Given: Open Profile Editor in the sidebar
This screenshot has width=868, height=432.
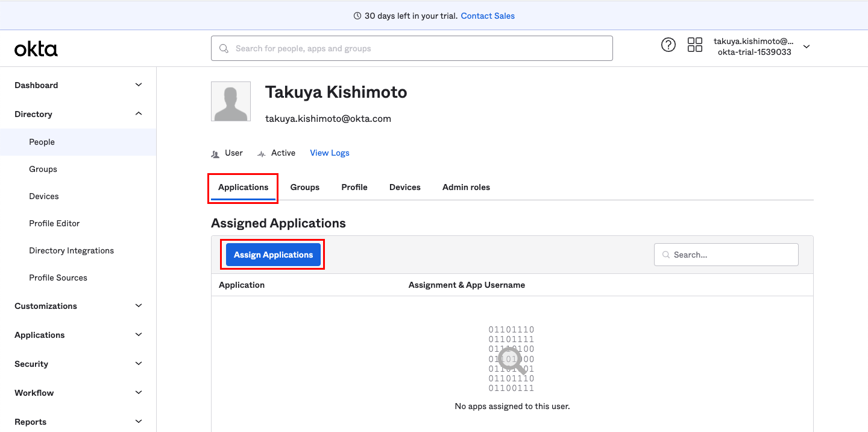Looking at the screenshot, I should 54,223.
